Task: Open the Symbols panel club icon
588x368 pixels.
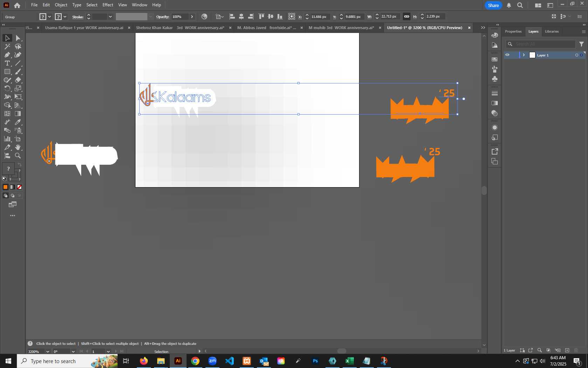Action: coord(495,79)
